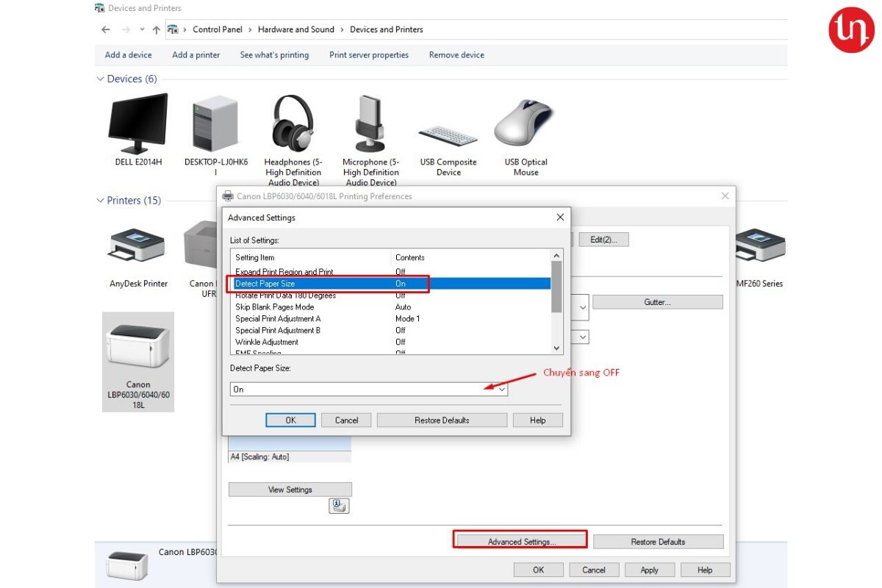882x588 pixels.
Task: Click Restore Defaults in Advanced Settings dialog
Action: pyautogui.click(x=442, y=420)
